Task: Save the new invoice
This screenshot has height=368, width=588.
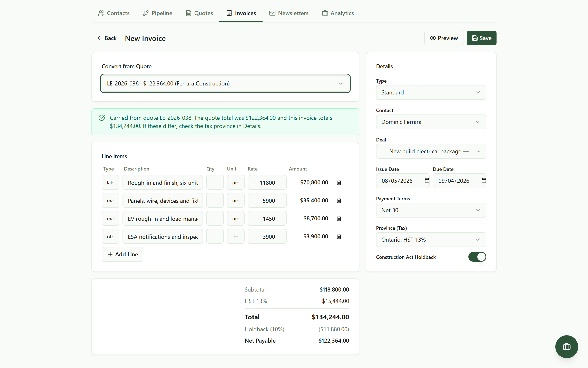Action: click(x=481, y=38)
